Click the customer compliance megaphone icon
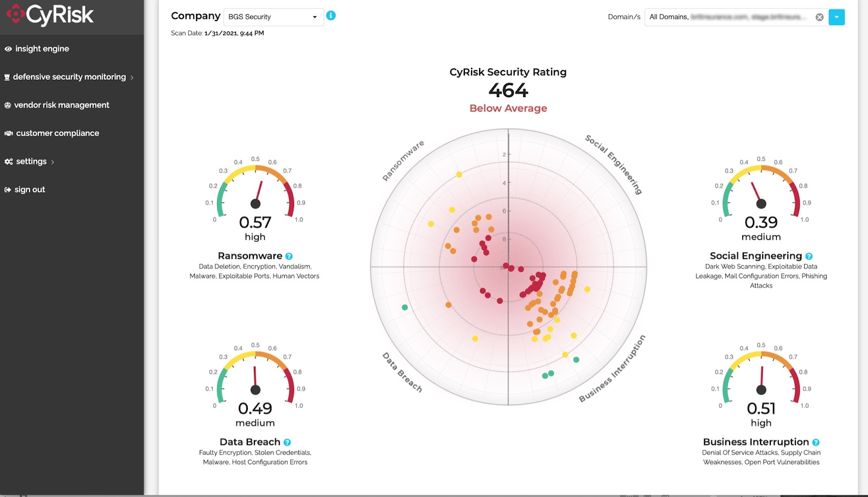Viewport: 868px width, 497px height. 8,132
